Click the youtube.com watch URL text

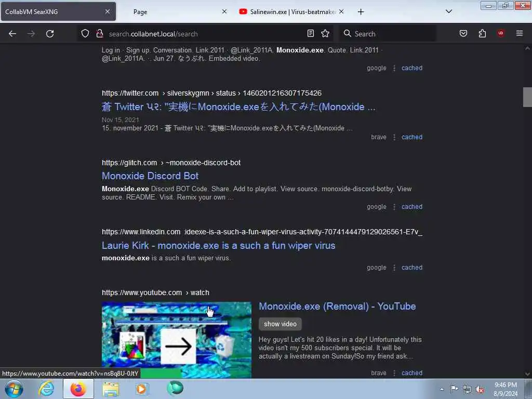point(155,292)
